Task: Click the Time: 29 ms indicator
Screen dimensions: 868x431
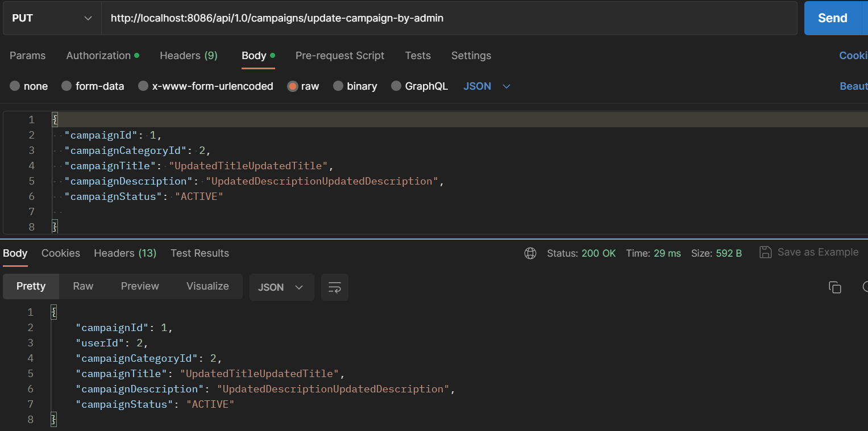Action: [x=653, y=253]
